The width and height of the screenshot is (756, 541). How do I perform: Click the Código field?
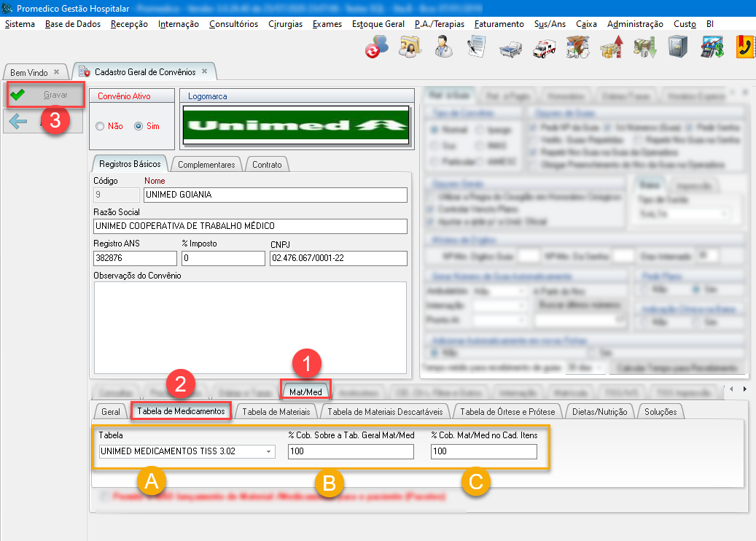[116, 195]
